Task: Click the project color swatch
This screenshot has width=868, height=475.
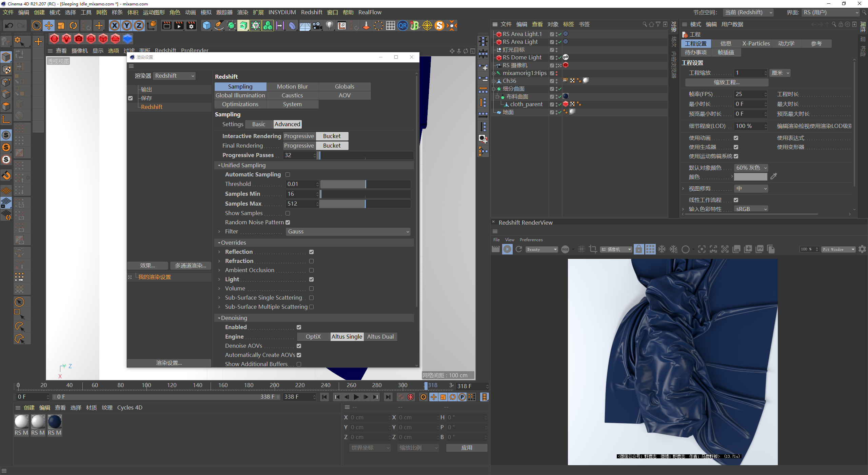Action: click(751, 177)
